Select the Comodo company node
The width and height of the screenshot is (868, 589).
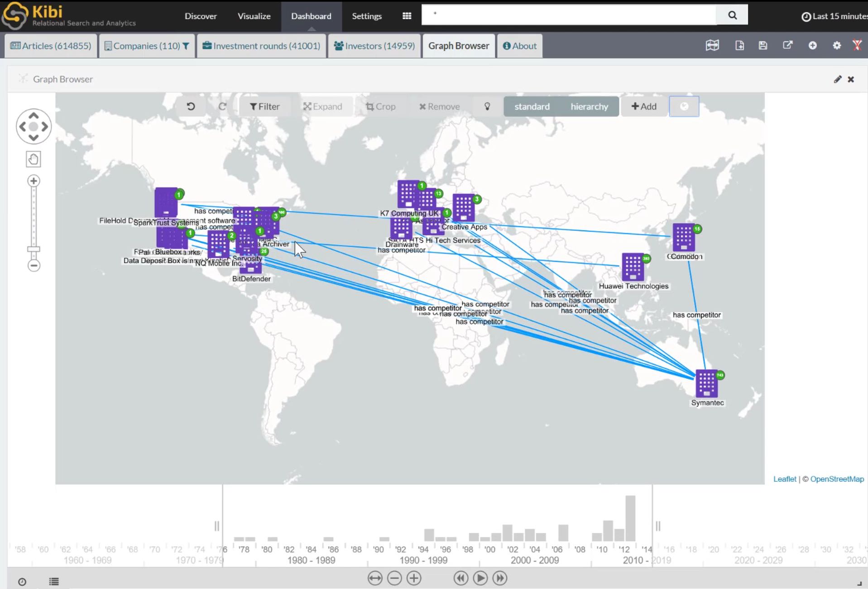coord(684,237)
